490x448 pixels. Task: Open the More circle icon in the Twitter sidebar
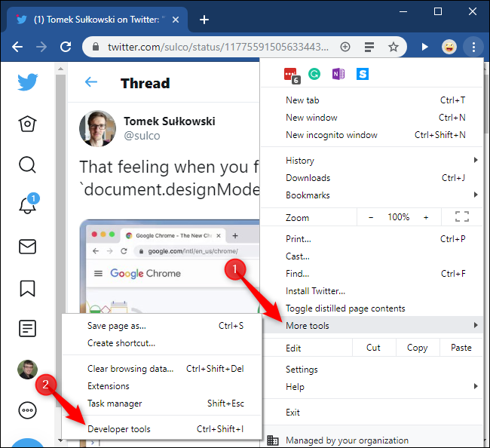pos(27,410)
